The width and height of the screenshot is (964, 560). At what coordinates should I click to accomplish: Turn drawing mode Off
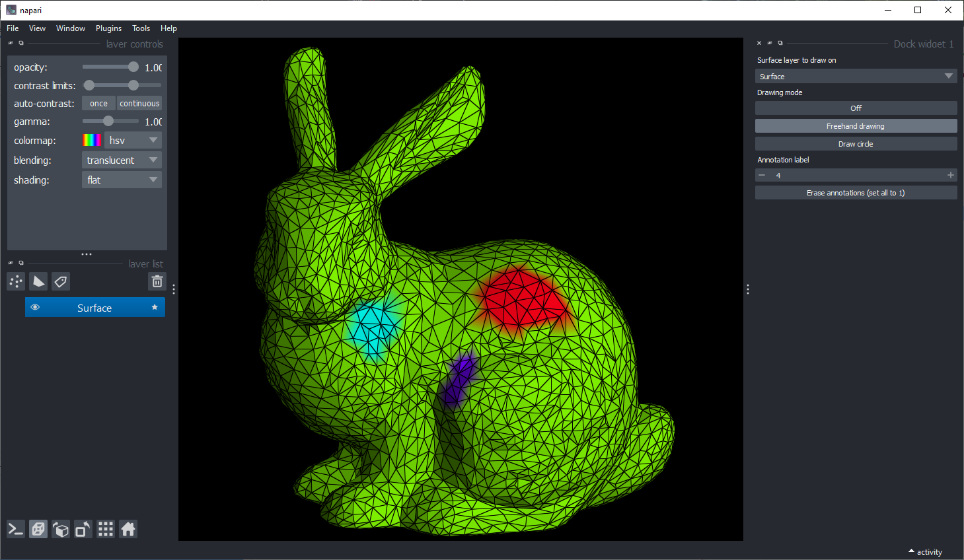pos(856,108)
